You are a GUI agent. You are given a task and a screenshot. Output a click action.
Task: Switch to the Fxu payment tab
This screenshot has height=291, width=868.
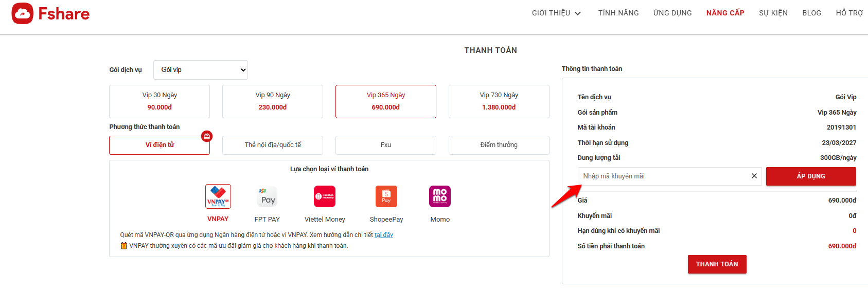pos(386,145)
